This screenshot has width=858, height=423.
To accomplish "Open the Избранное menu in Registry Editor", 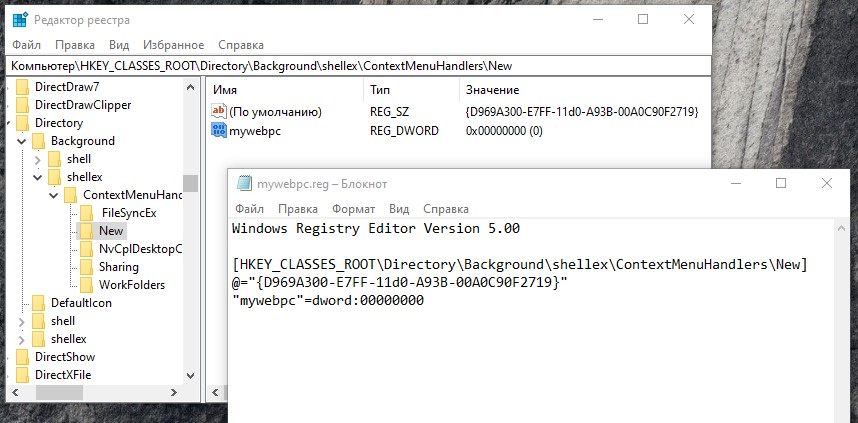I will pos(173,45).
